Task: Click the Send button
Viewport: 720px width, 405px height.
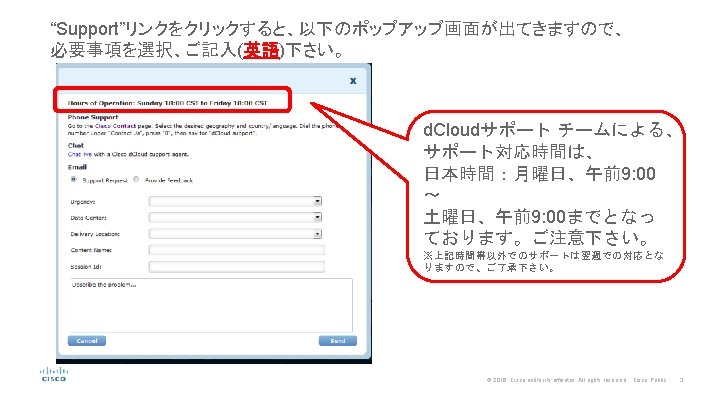Action: pos(338,341)
